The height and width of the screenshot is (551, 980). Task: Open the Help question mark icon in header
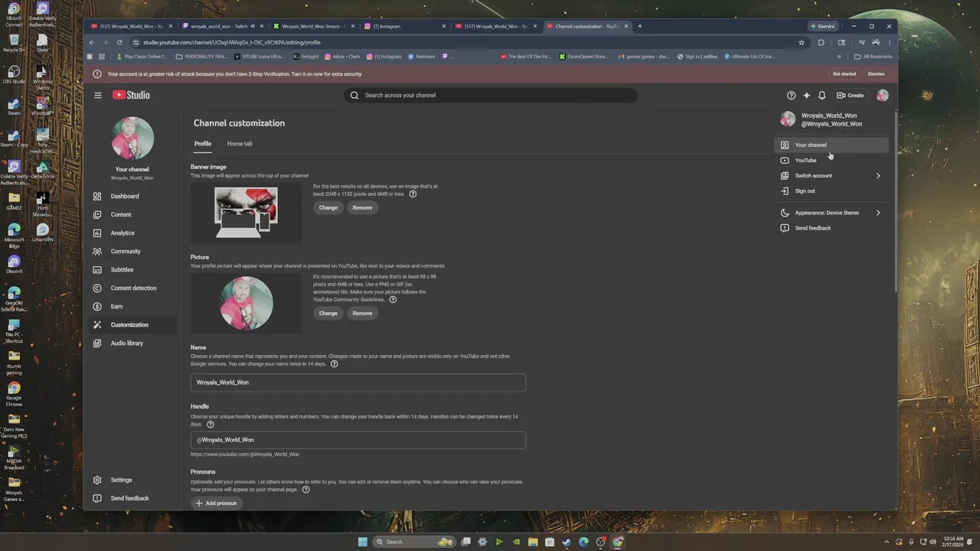coord(791,96)
